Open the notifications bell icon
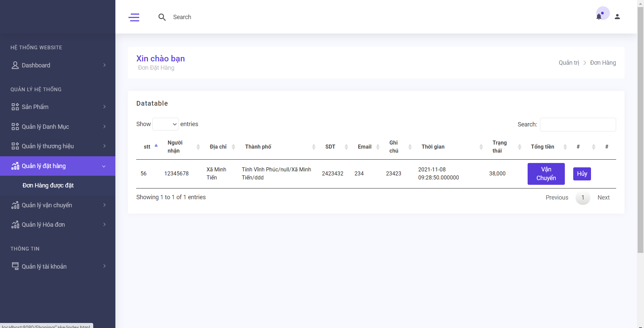The image size is (644, 328). [x=599, y=16]
